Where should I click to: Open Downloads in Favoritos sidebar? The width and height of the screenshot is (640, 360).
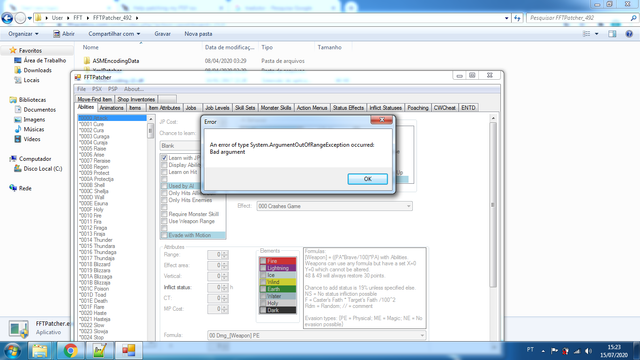[37, 70]
